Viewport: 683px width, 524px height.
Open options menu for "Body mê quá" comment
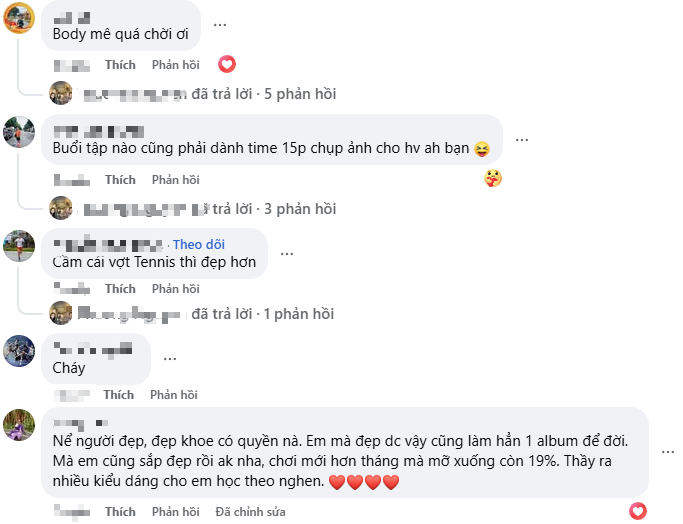tap(220, 24)
